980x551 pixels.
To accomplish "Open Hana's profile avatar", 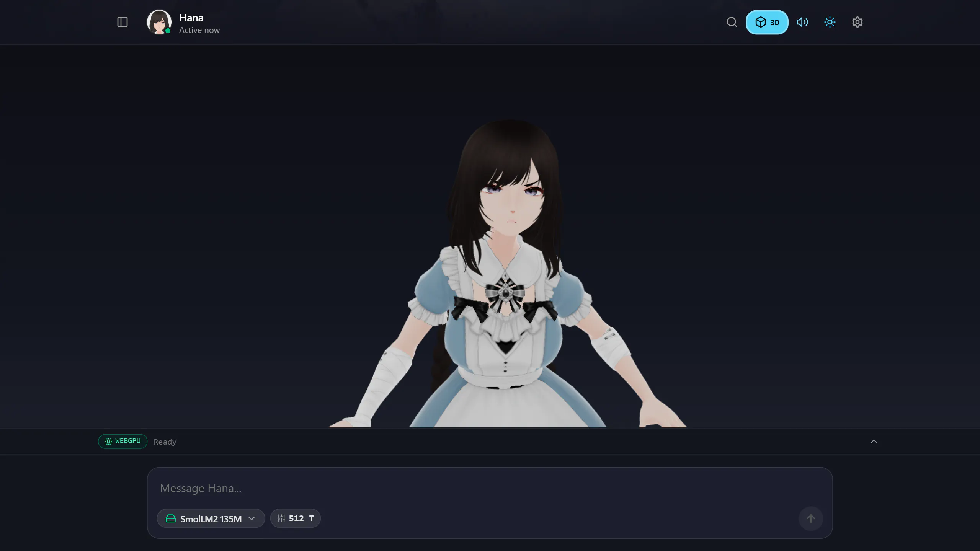I will tap(159, 22).
